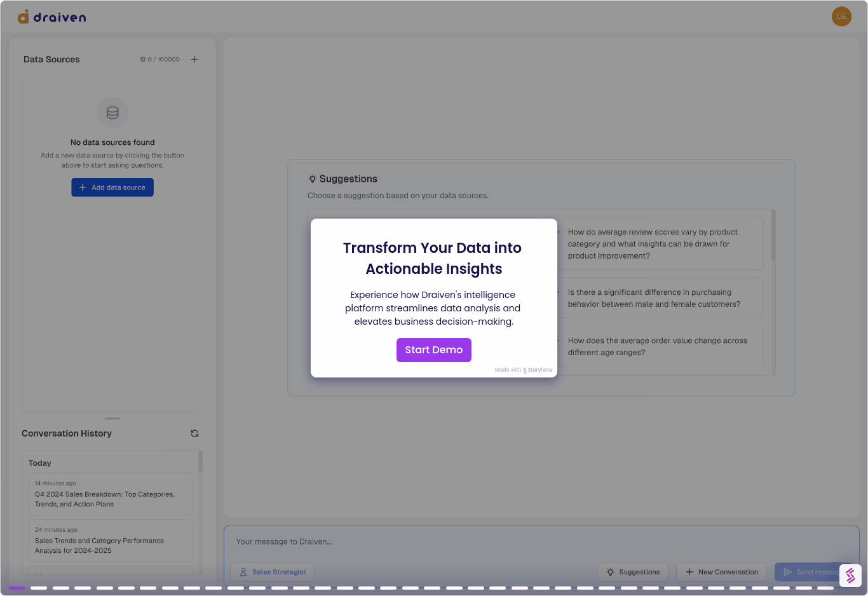Click the Made with Storylane link
This screenshot has width=868, height=596.
tap(524, 370)
